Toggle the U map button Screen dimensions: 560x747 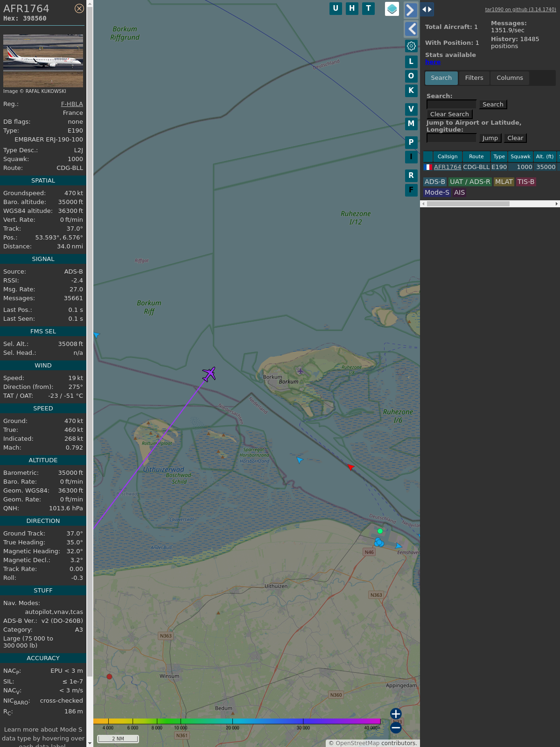(336, 8)
